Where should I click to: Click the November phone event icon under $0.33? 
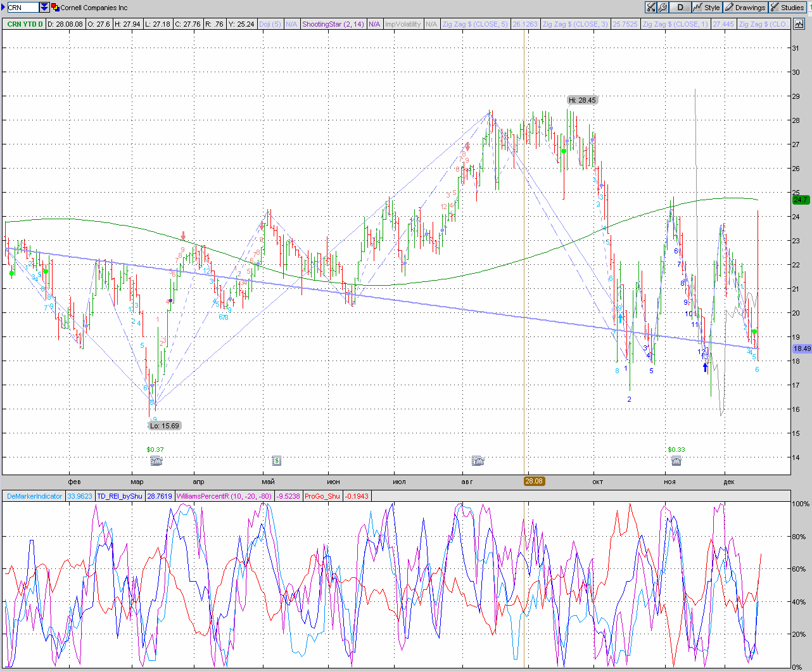point(676,461)
